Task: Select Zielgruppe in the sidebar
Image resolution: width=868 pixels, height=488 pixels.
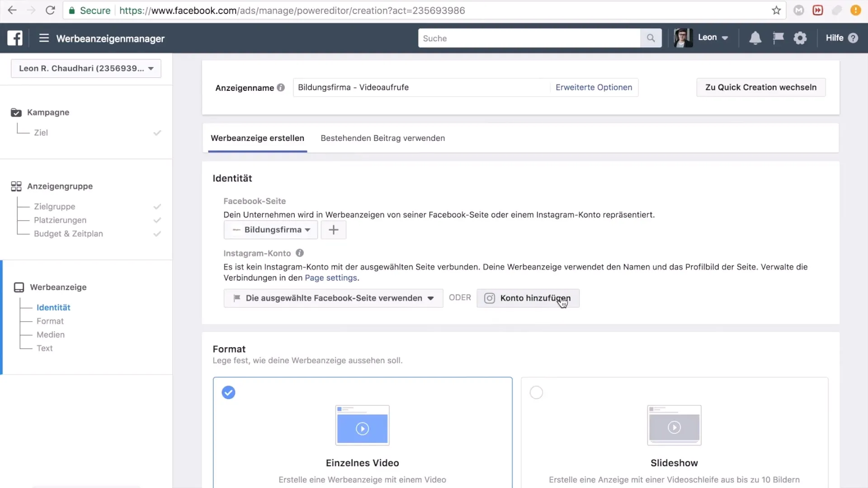Action: click(54, 206)
